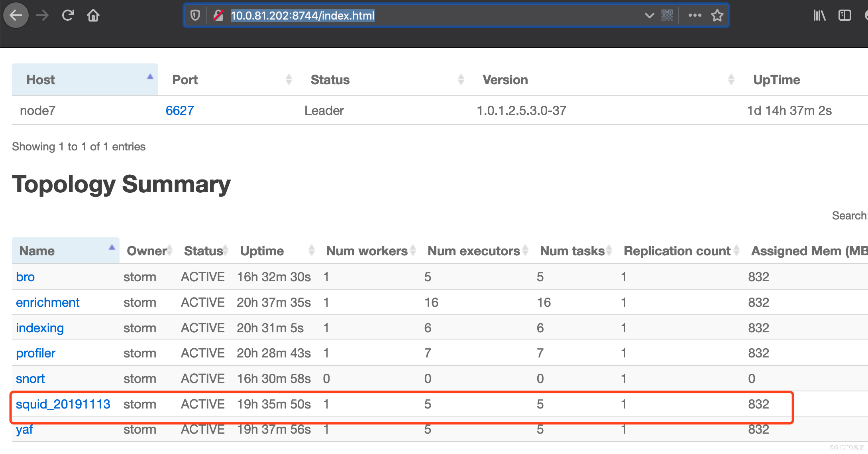Go back with the browser back arrow
Screen dimensions: 868x454
[x=16, y=16]
